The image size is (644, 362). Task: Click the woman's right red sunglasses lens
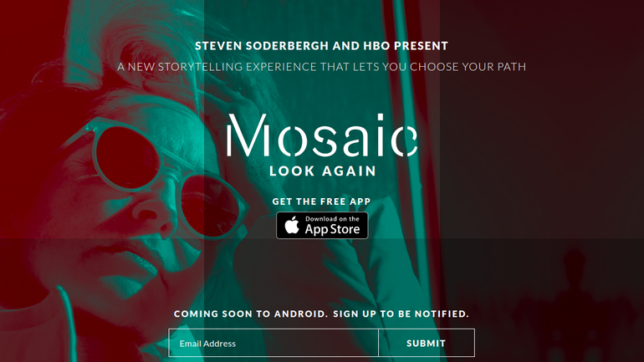point(210,206)
